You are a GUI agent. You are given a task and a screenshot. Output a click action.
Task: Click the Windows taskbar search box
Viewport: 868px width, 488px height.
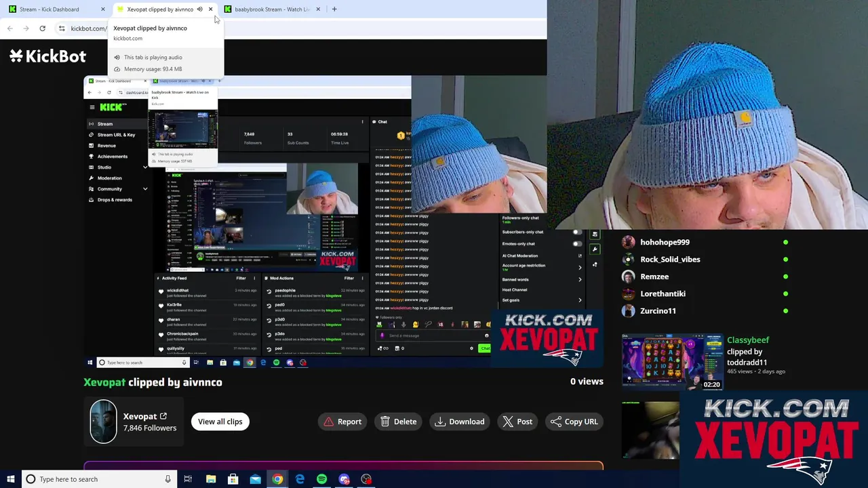click(98, 479)
